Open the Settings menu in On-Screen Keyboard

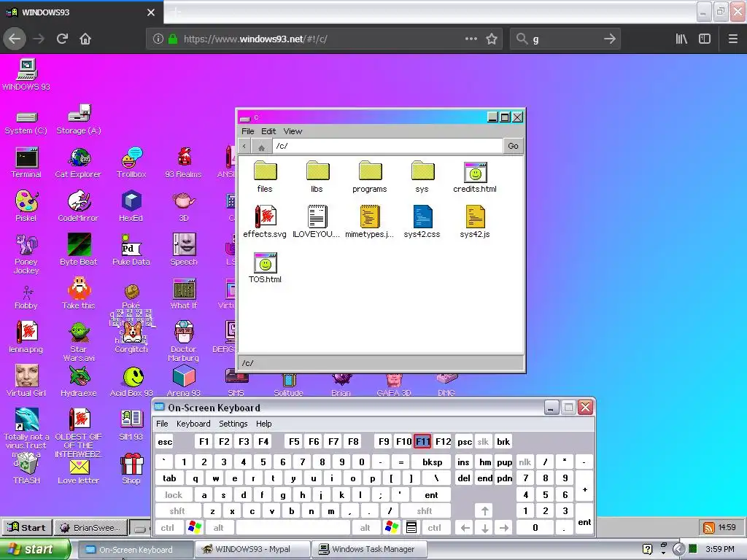point(233,424)
